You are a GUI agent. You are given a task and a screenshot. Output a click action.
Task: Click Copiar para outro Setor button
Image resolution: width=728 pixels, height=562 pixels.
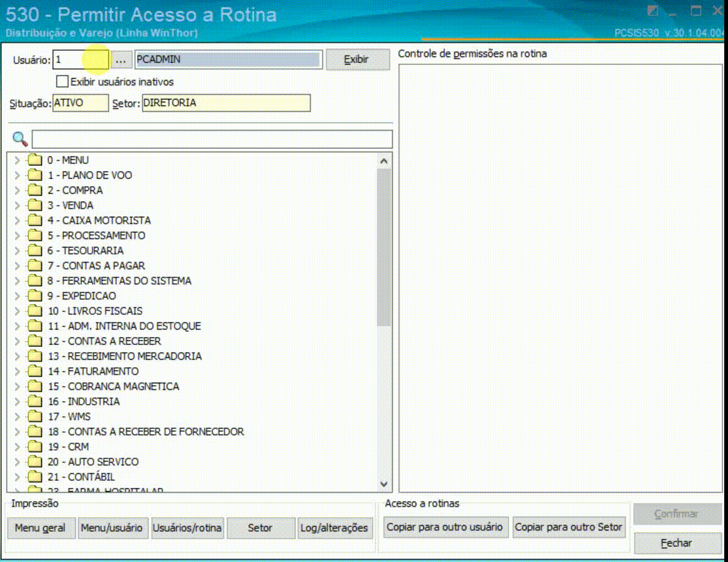tap(569, 527)
